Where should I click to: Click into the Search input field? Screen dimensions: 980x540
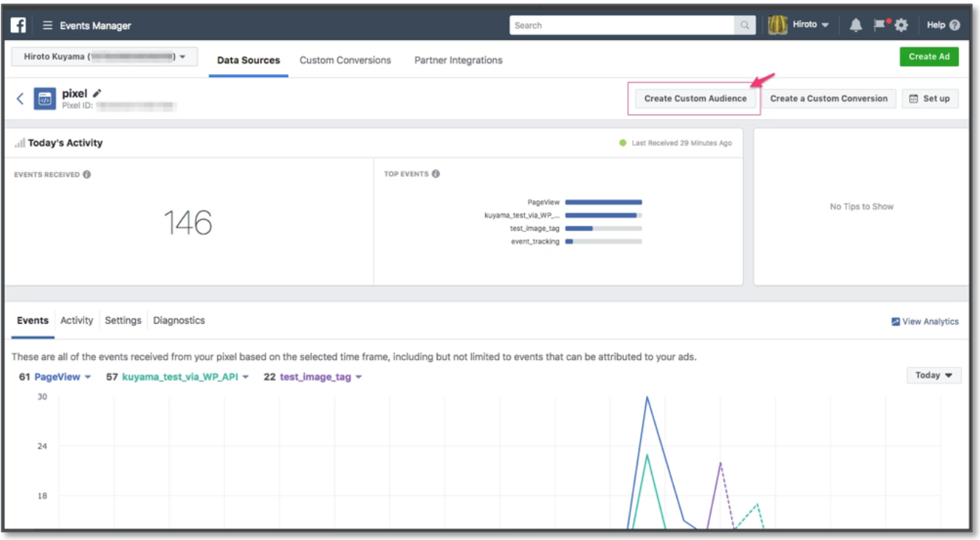(x=621, y=25)
